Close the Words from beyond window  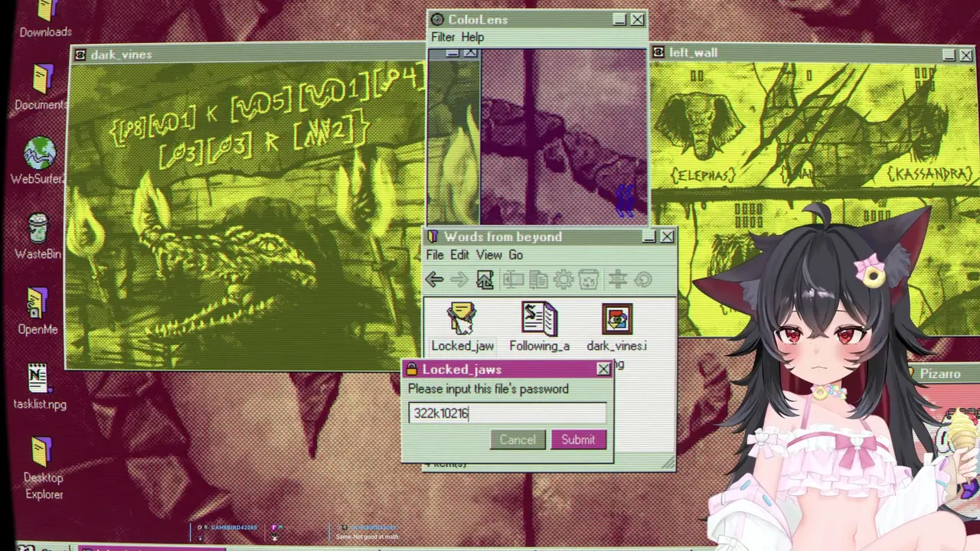coord(667,236)
